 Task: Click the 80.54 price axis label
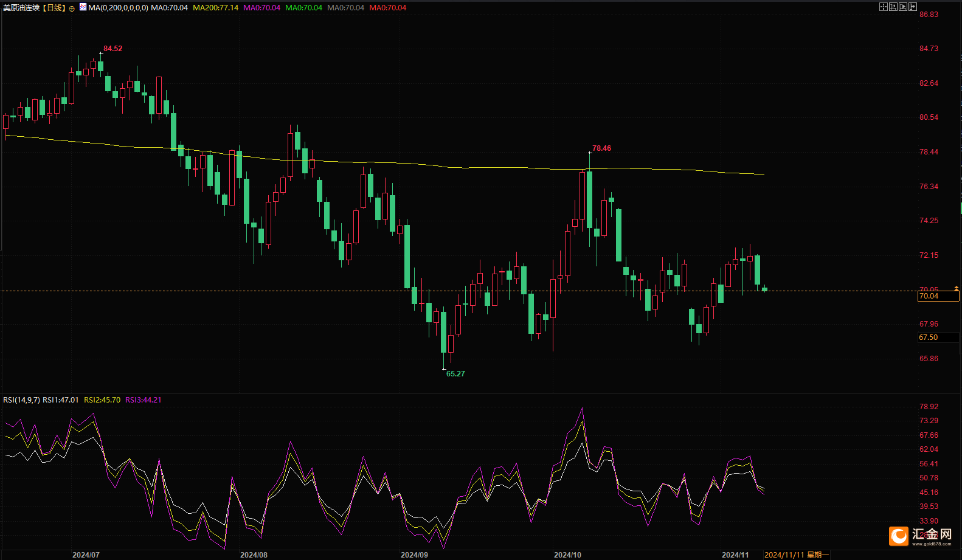(x=929, y=117)
